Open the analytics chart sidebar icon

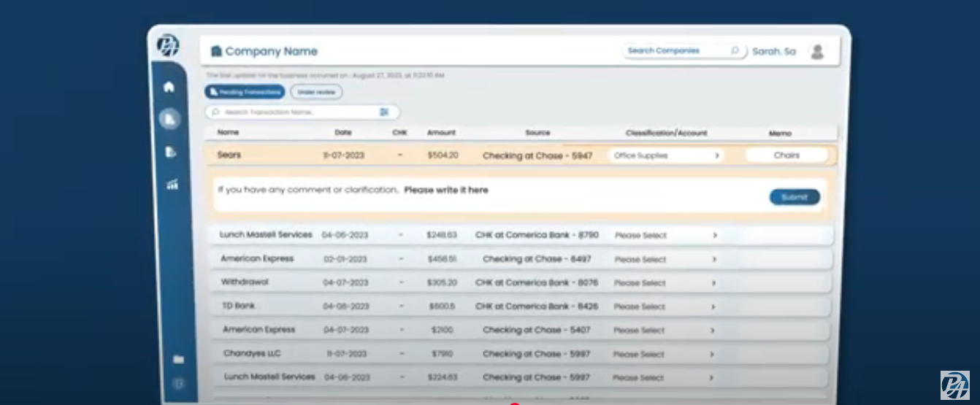click(x=172, y=185)
